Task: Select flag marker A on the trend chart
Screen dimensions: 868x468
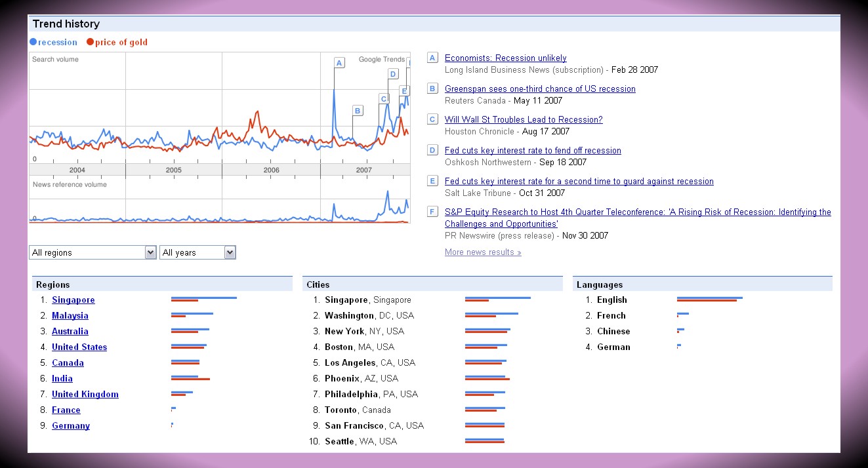Action: (x=339, y=63)
